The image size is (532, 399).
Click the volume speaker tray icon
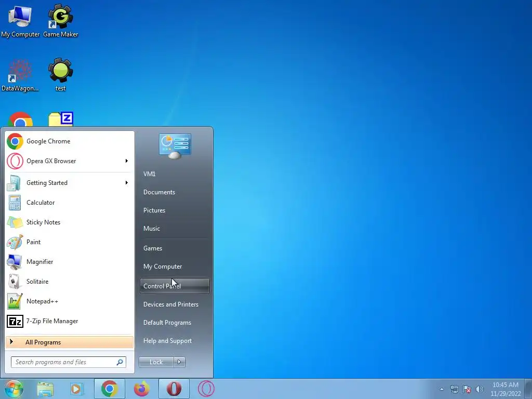point(480,389)
